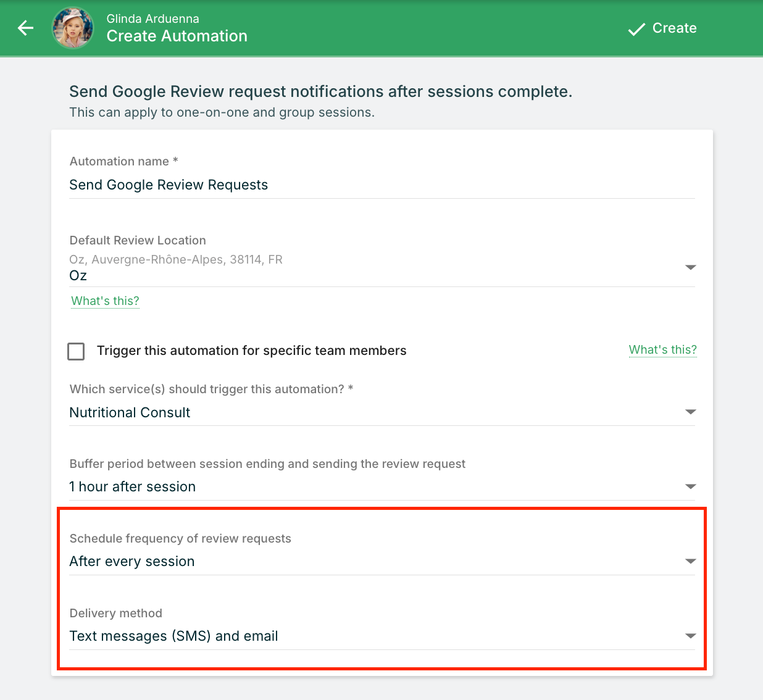
Task: Click What's this link below review location
Action: pos(104,301)
